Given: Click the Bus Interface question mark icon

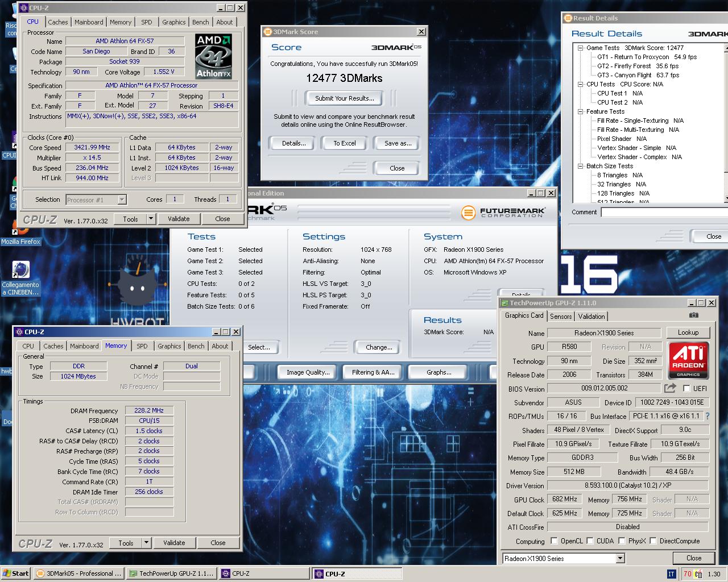Looking at the screenshot, I should click(x=707, y=416).
